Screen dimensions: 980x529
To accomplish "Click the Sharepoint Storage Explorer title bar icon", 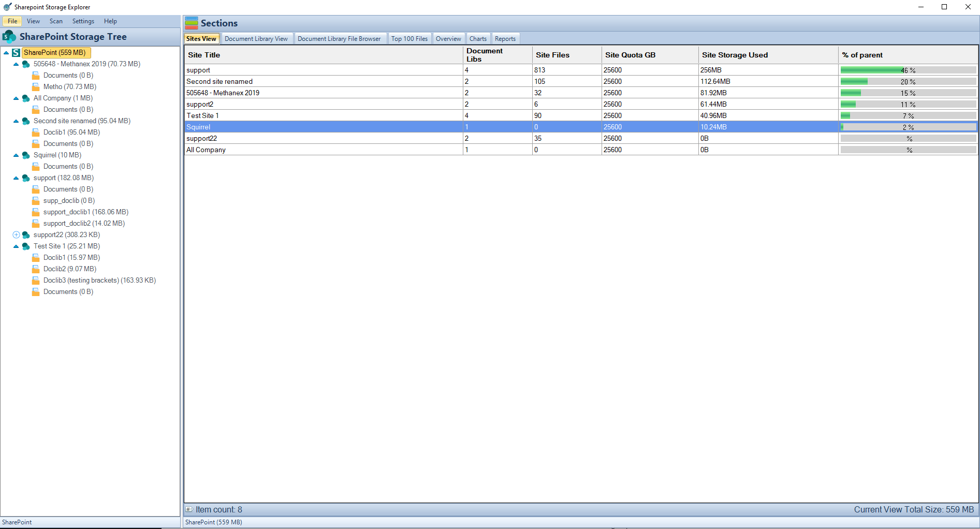I will click(6, 7).
